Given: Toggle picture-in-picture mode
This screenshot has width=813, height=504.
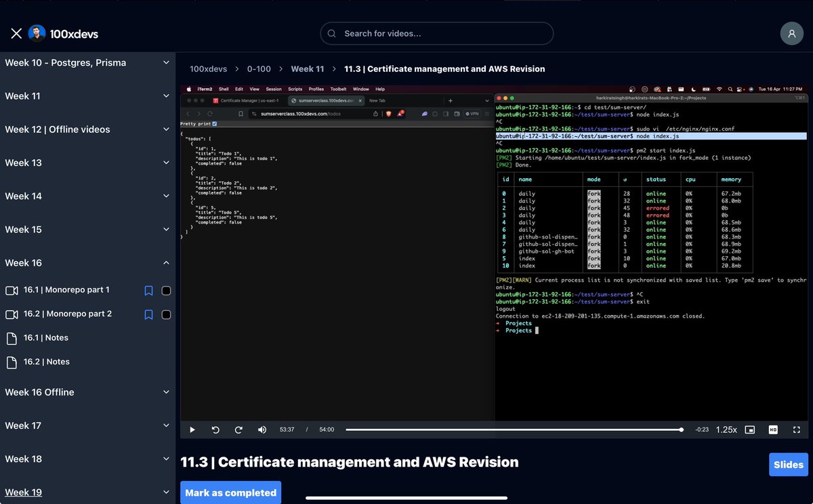Looking at the screenshot, I should pyautogui.click(x=749, y=429).
